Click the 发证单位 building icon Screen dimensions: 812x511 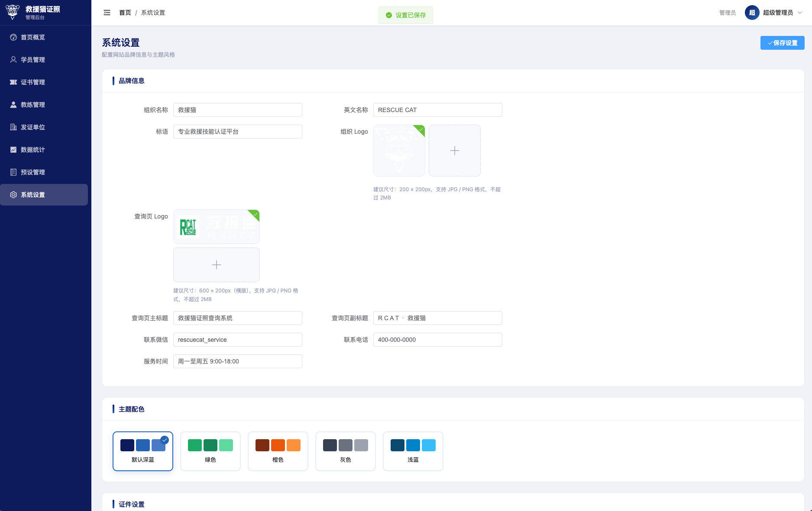click(13, 127)
